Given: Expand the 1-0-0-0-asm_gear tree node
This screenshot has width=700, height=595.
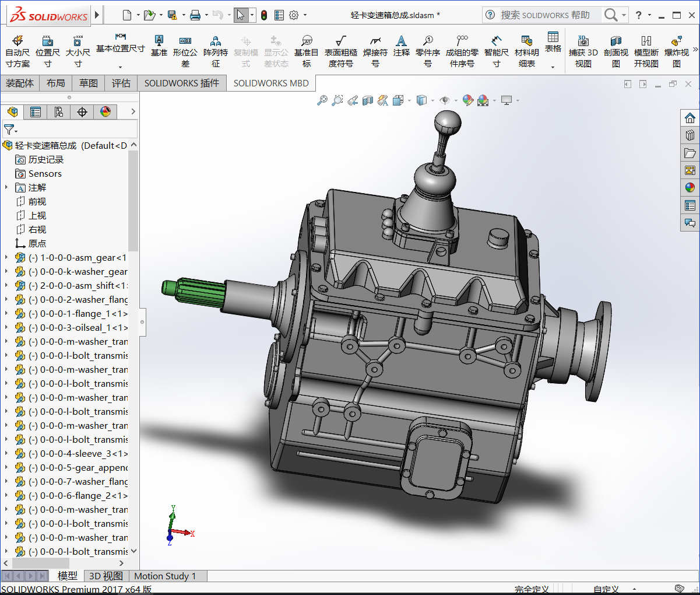Looking at the screenshot, I should (x=6, y=257).
